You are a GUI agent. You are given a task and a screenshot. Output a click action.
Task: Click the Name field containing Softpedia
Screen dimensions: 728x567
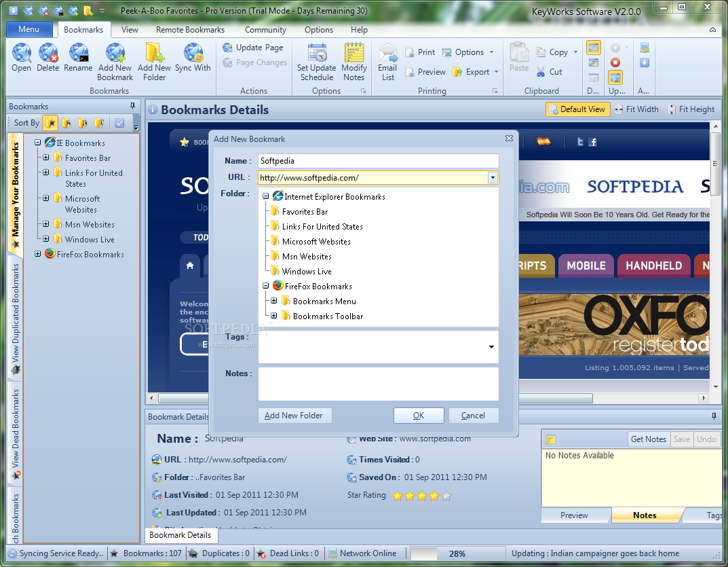point(379,161)
